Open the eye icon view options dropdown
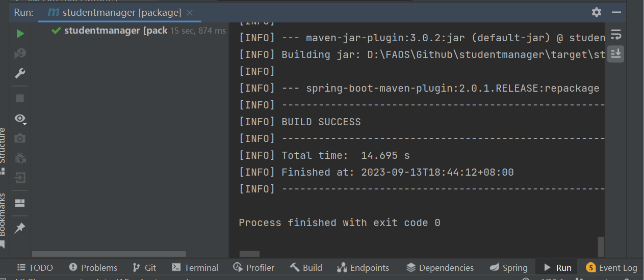The image size is (644, 280). click(20, 119)
